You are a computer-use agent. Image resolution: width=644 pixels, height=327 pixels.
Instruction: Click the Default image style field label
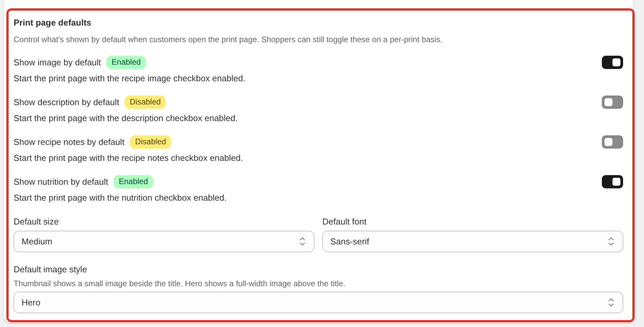click(50, 269)
